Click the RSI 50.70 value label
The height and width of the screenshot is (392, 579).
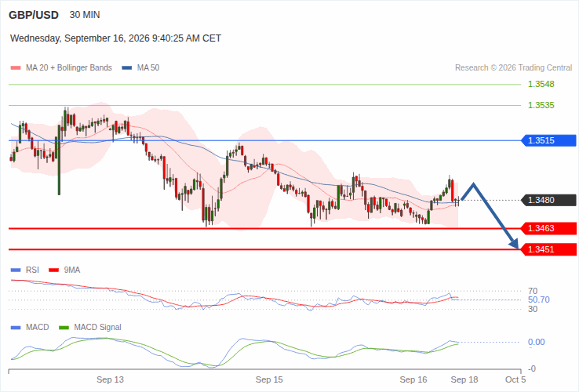click(x=539, y=299)
